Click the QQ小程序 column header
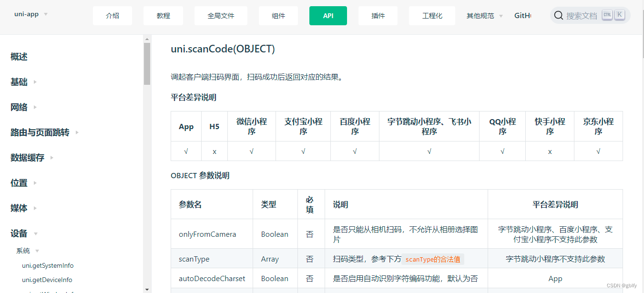644x293 pixels. [x=502, y=126]
